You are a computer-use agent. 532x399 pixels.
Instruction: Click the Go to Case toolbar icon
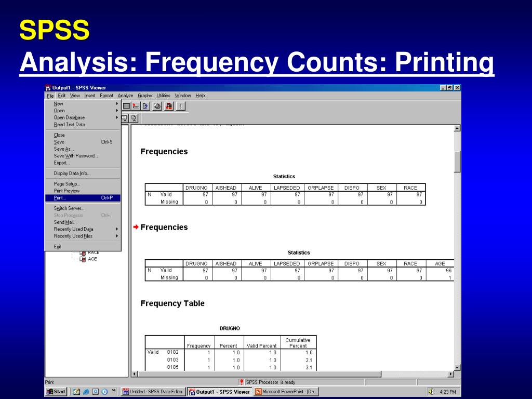click(136, 106)
